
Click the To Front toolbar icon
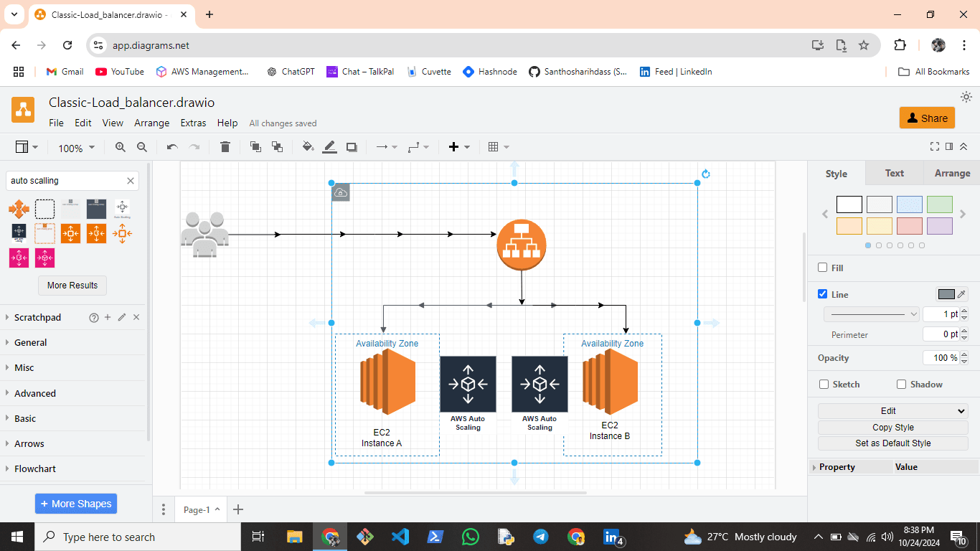click(x=255, y=147)
